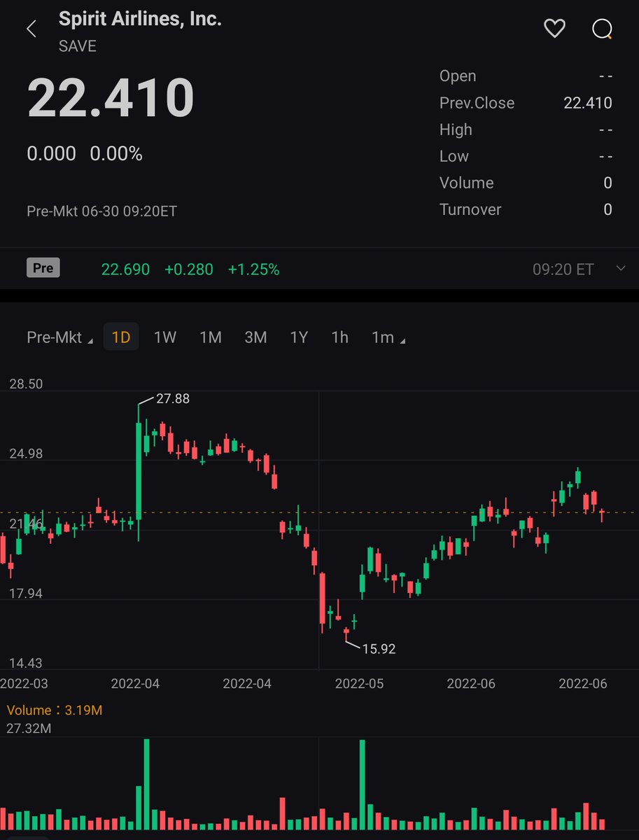Switch to the 1Y chart interval
The image size is (639, 840).
pyautogui.click(x=299, y=337)
